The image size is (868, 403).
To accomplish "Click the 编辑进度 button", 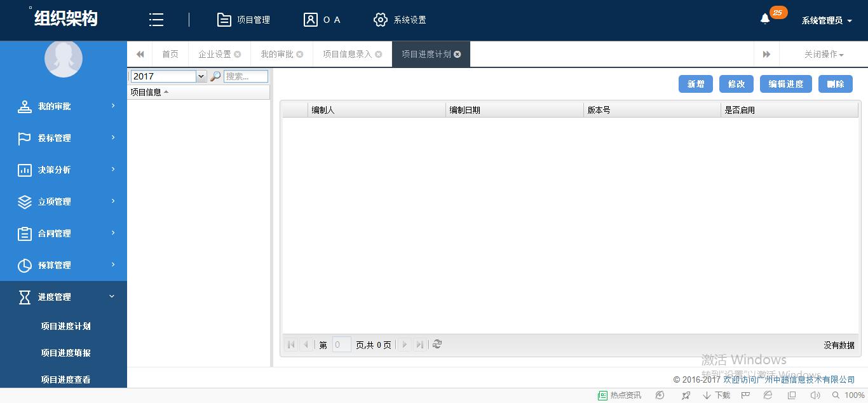I will tap(786, 84).
